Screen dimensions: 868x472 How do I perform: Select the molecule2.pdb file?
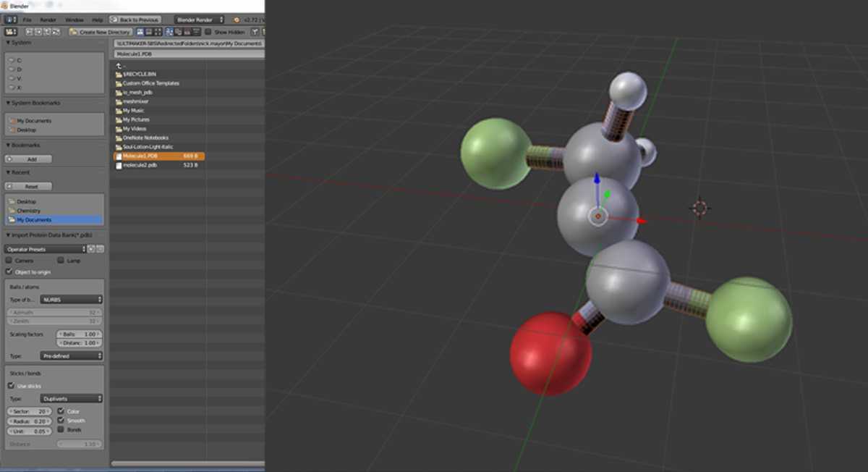[x=159, y=165]
